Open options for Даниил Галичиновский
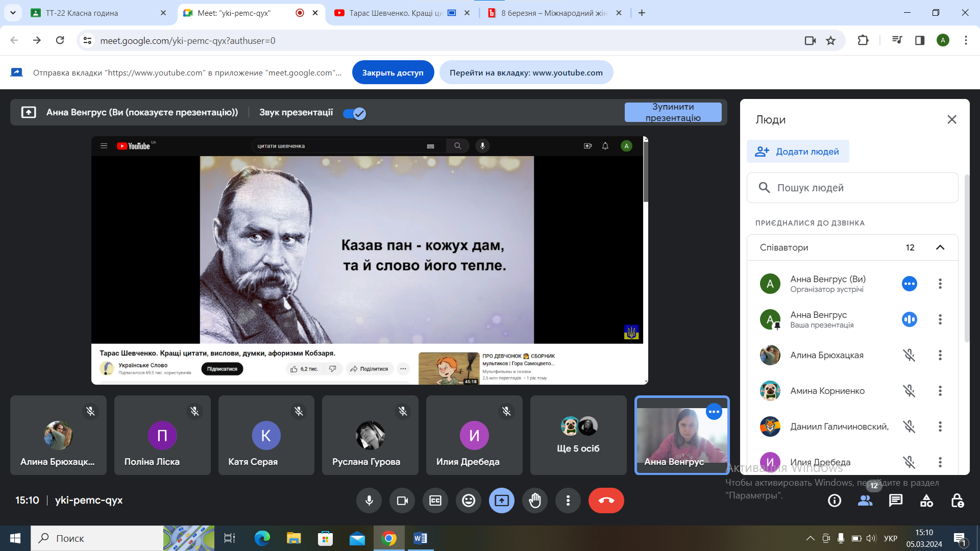980x551 pixels. (940, 427)
